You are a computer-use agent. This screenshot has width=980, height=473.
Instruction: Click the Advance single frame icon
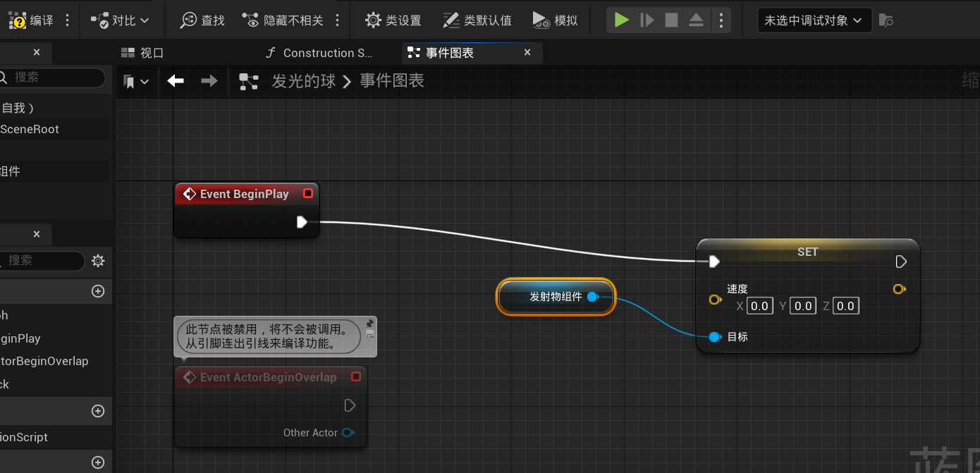(x=647, y=20)
